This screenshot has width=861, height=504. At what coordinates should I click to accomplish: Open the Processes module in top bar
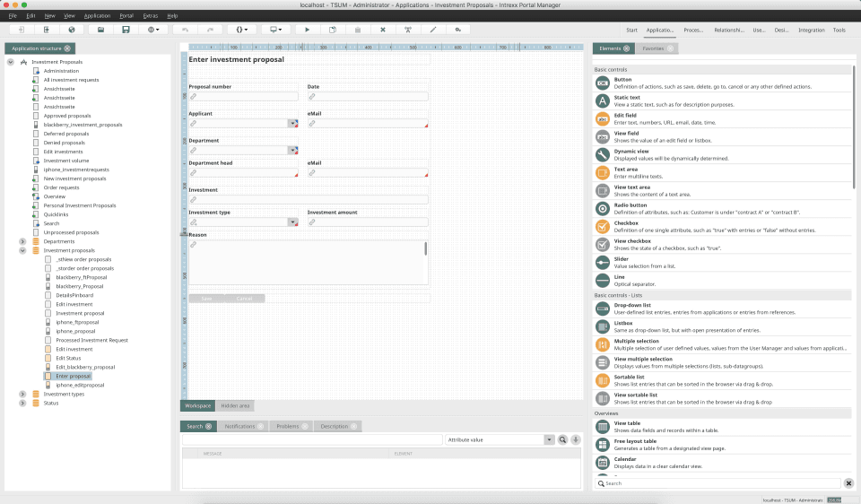click(693, 30)
